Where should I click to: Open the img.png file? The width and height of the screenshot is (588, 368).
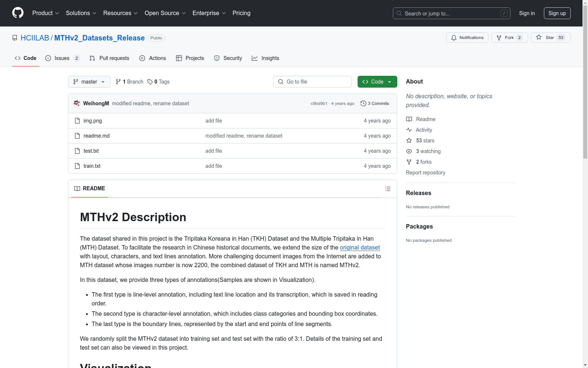point(93,121)
